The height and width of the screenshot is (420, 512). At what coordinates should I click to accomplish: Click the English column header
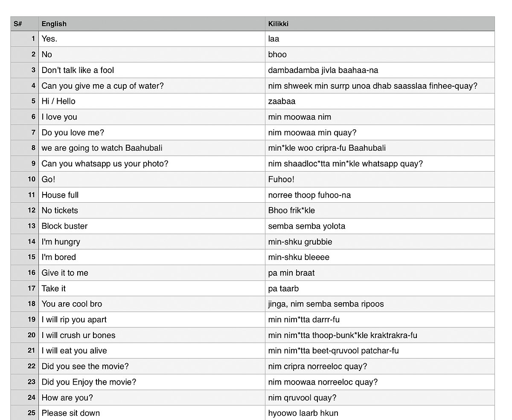(x=151, y=24)
